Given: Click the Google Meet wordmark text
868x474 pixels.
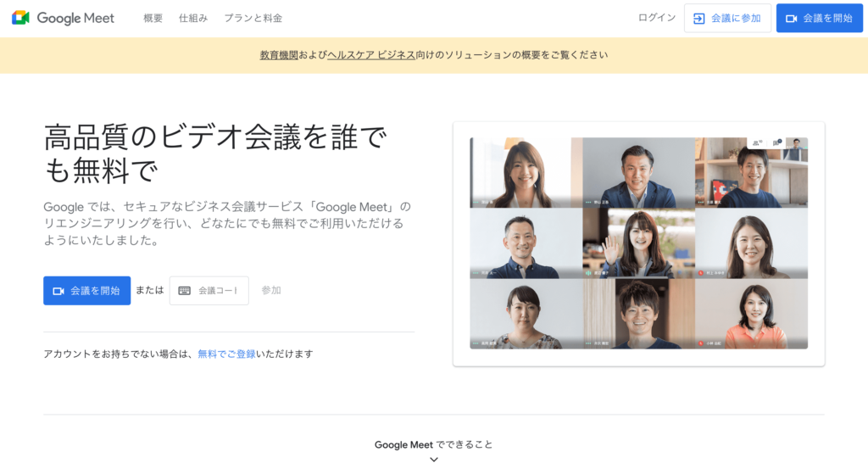Looking at the screenshot, I should [75, 19].
